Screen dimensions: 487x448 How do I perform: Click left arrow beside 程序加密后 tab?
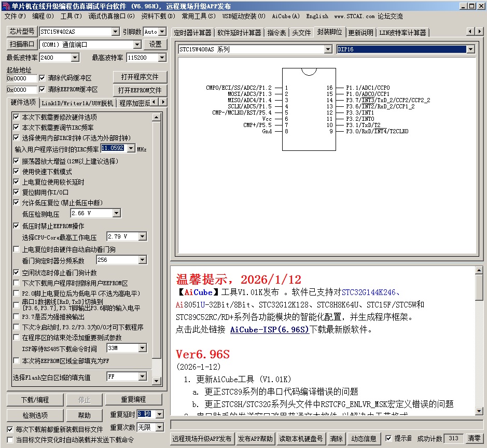click(x=156, y=102)
